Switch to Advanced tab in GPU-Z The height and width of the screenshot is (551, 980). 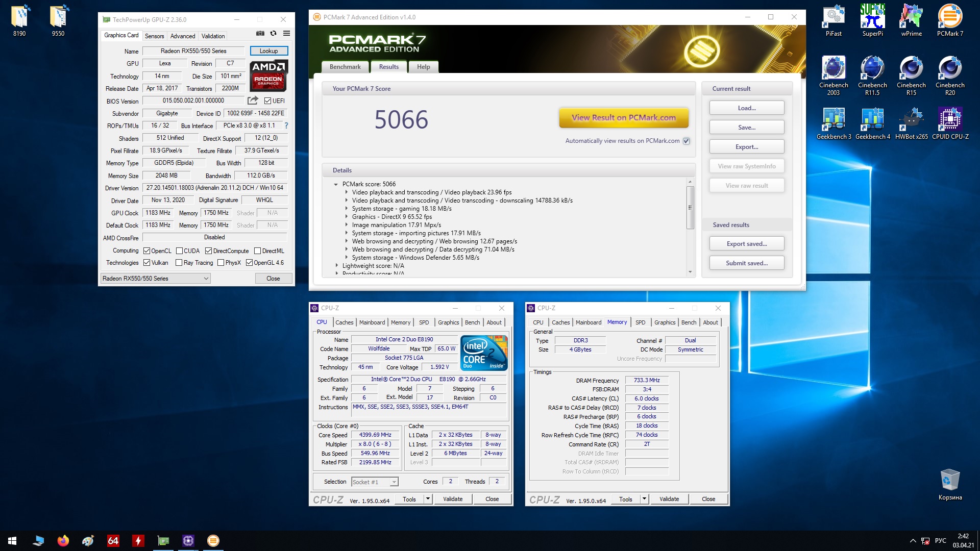coord(183,36)
